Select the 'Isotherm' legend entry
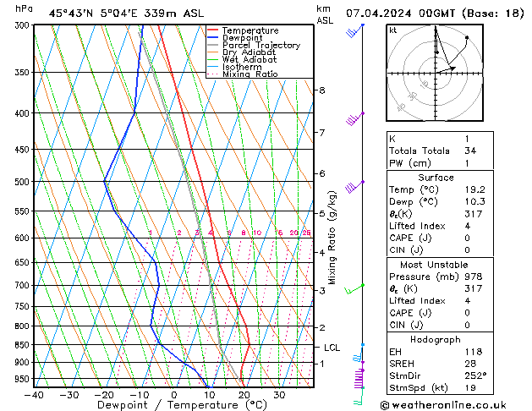532x411 pixels. point(242,67)
